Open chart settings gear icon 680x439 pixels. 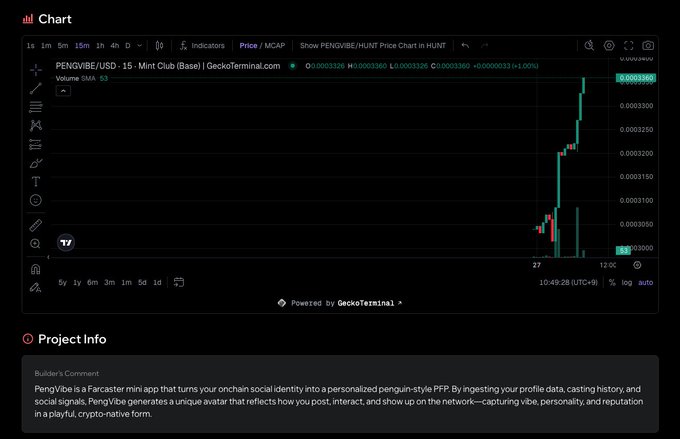pos(609,46)
